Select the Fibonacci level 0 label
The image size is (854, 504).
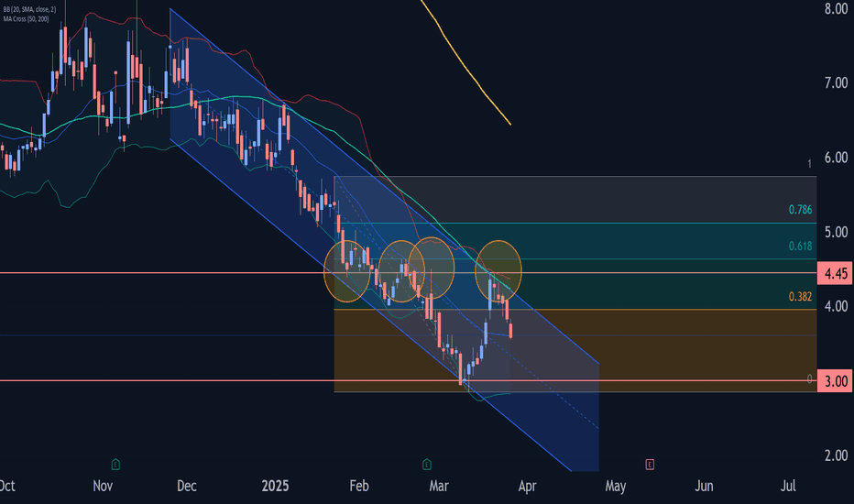(x=809, y=378)
